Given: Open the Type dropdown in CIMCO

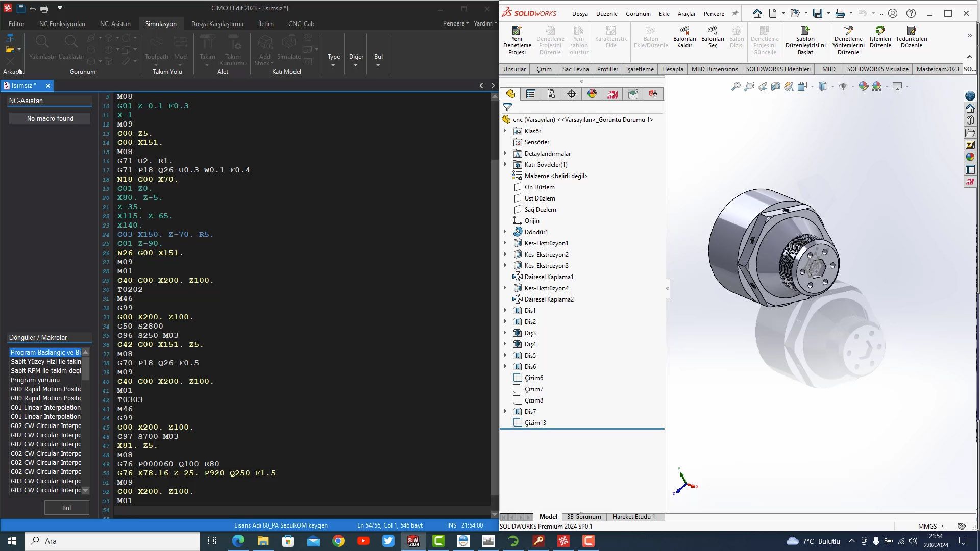Looking at the screenshot, I should [x=334, y=60].
